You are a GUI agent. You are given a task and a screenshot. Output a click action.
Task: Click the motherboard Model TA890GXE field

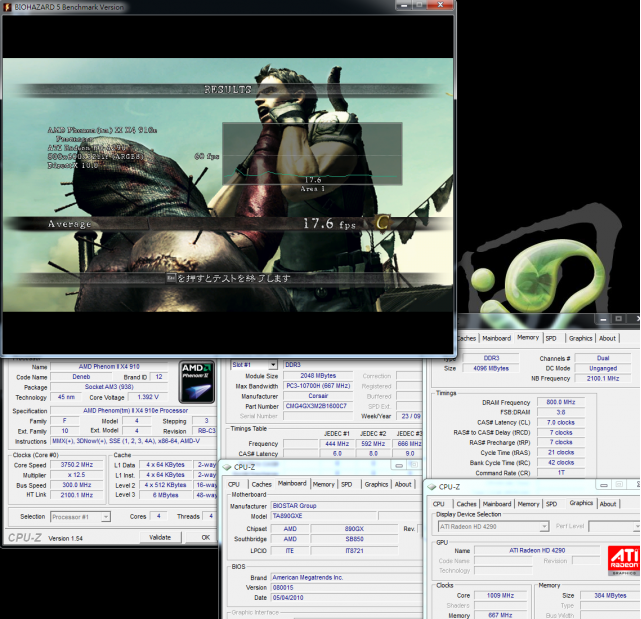(323, 516)
